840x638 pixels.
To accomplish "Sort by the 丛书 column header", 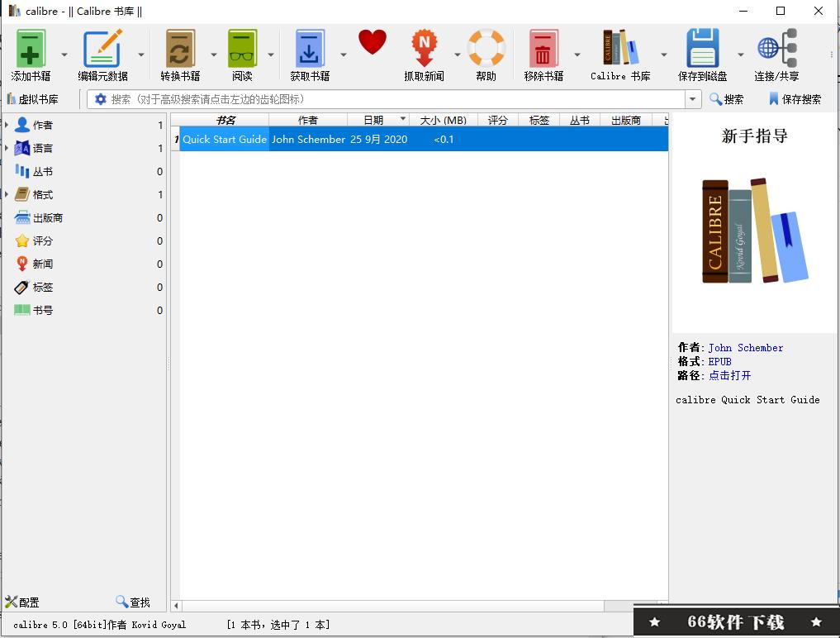I will point(580,120).
